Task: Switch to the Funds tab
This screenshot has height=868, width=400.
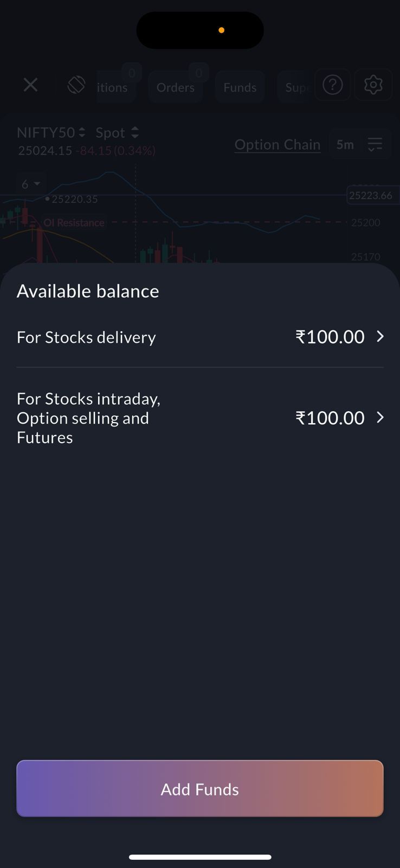Action: coord(240,87)
